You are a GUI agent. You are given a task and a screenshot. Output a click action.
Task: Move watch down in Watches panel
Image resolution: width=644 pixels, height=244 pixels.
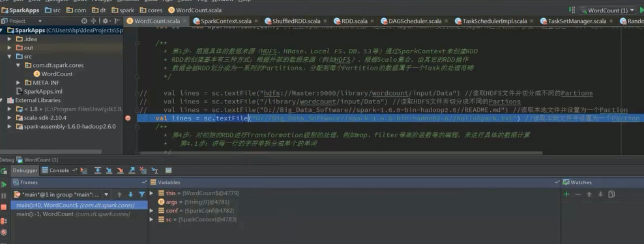click(x=600, y=195)
